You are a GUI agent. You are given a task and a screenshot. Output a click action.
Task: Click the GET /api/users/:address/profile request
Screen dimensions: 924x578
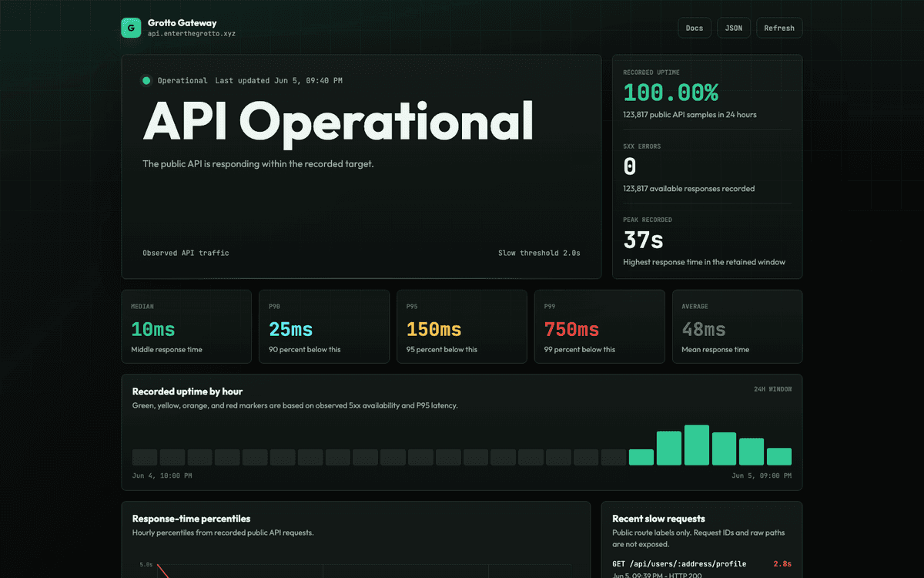pos(679,564)
